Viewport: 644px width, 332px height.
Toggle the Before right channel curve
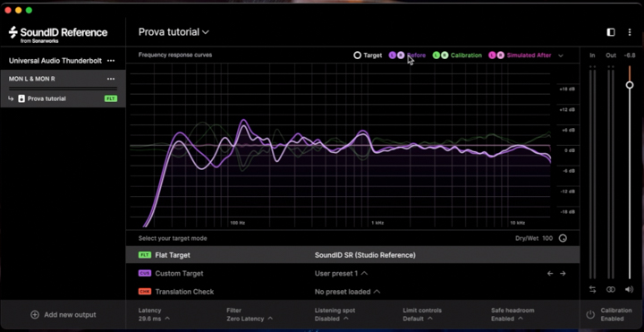point(401,55)
